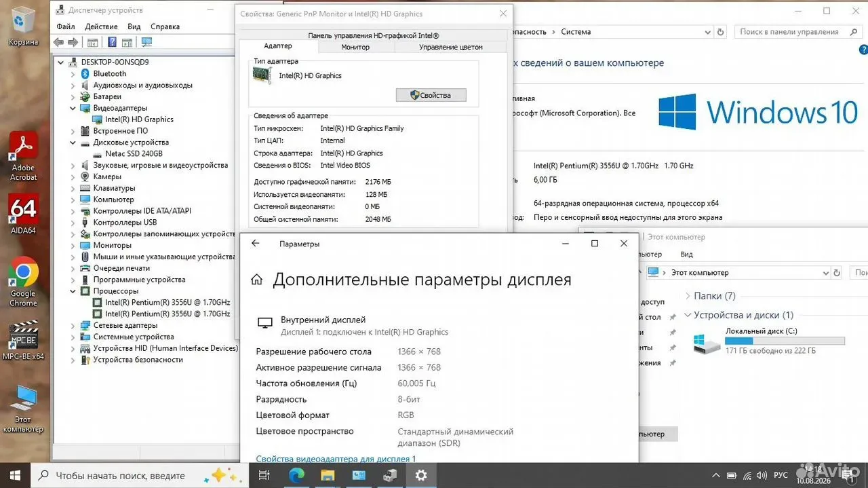Collapse the DESKTOP-0ONSQD9 root node
The width and height of the screenshot is (868, 488).
pos(61,62)
